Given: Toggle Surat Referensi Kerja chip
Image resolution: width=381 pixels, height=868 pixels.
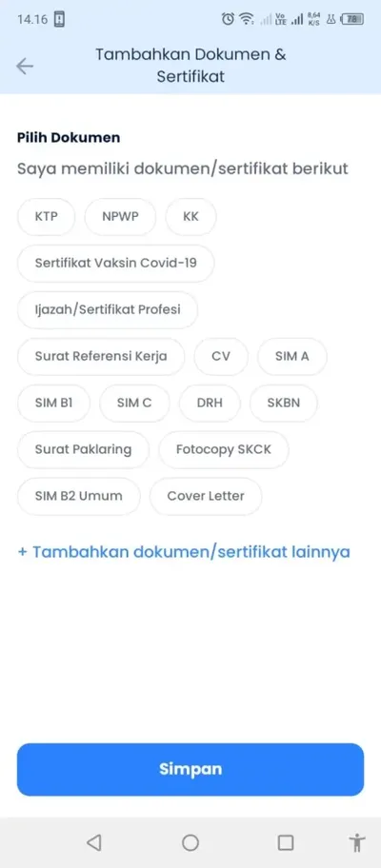Looking at the screenshot, I should (101, 356).
